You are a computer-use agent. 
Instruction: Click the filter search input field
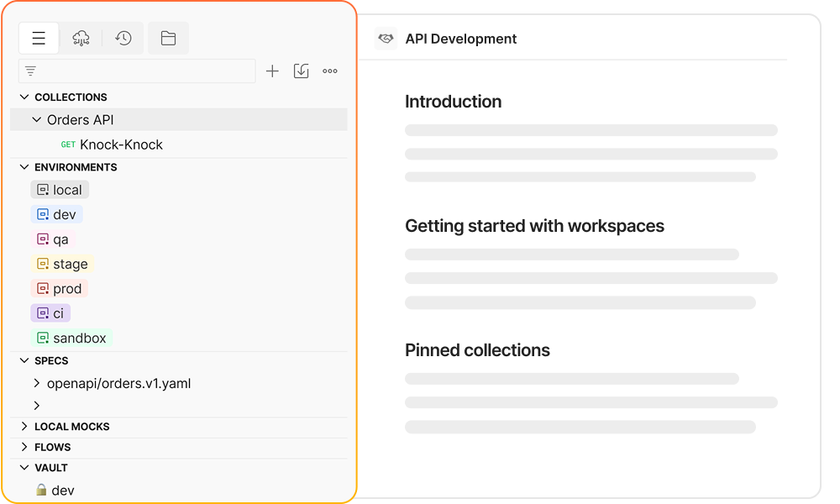click(x=143, y=71)
